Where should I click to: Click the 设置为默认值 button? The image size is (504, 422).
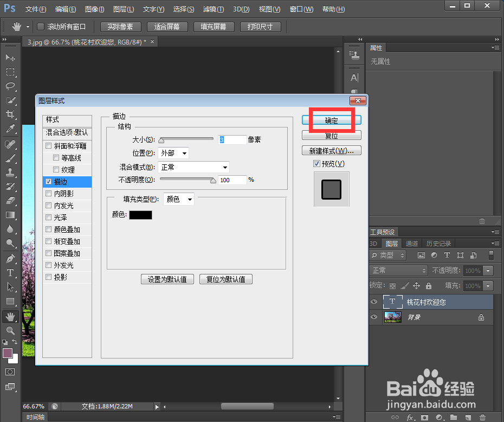coord(167,279)
